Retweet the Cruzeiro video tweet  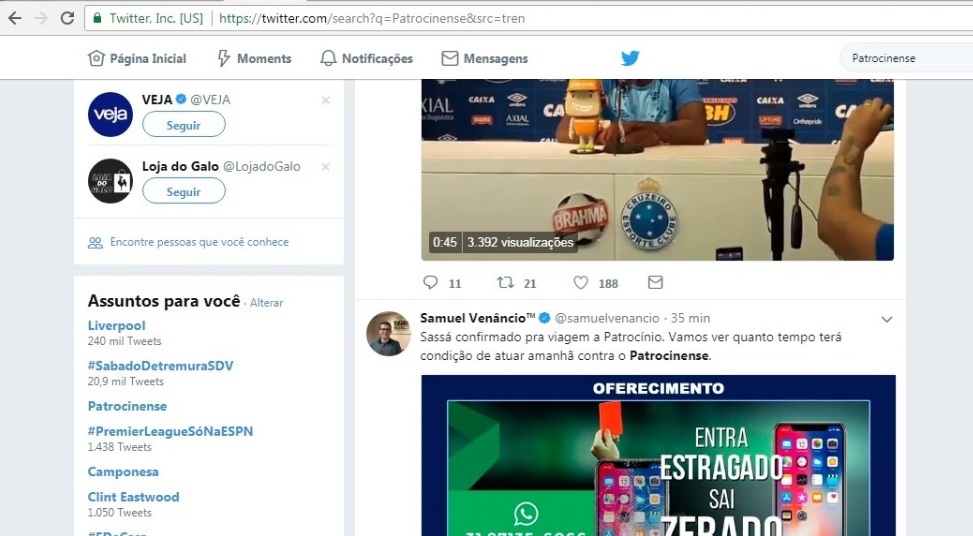506,283
